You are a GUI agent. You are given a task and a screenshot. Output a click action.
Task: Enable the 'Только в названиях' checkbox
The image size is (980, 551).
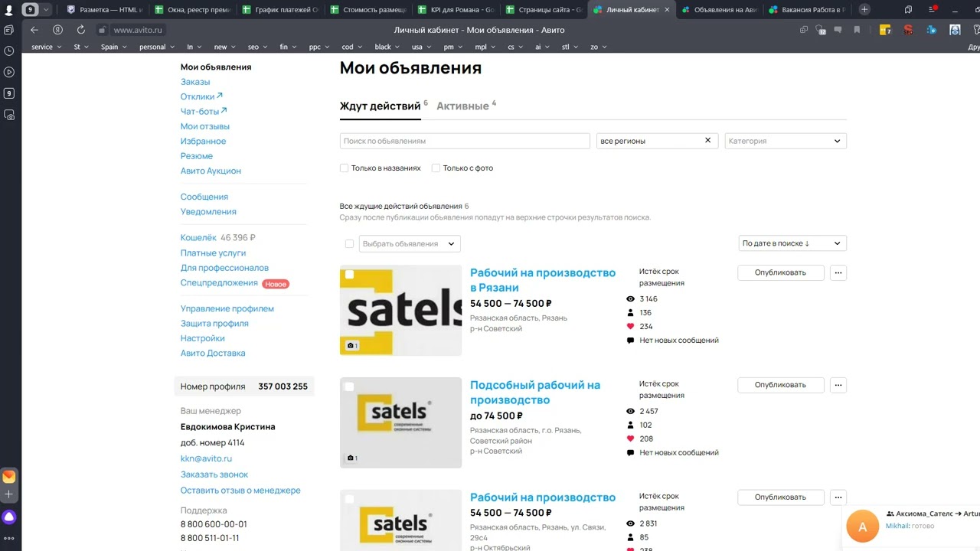[345, 168]
